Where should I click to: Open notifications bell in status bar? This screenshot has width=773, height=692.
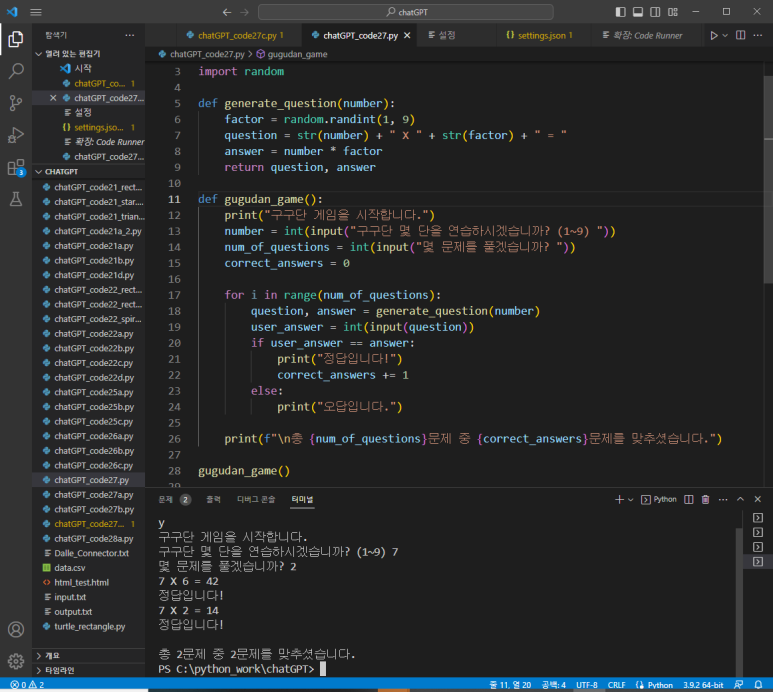pos(758,685)
